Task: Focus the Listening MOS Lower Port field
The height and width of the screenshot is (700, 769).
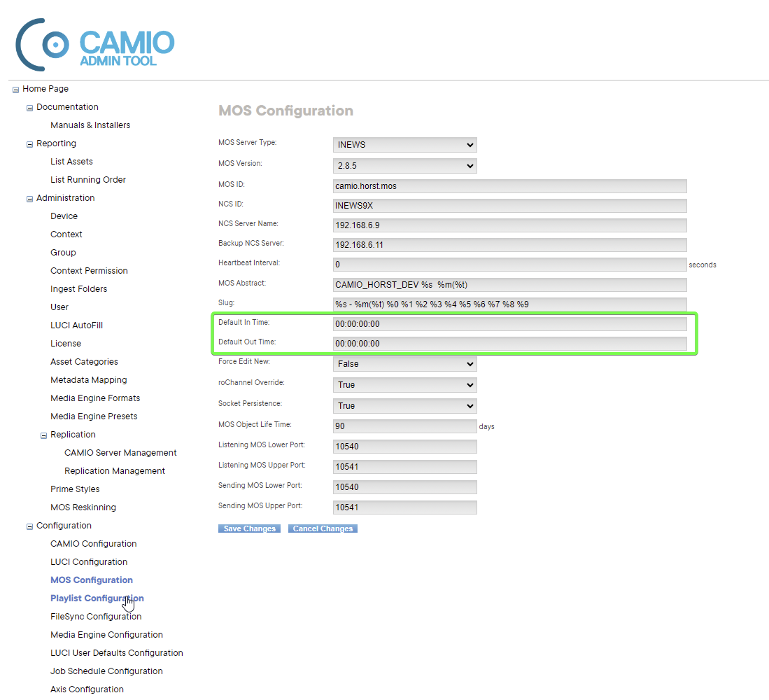Action: 404,447
